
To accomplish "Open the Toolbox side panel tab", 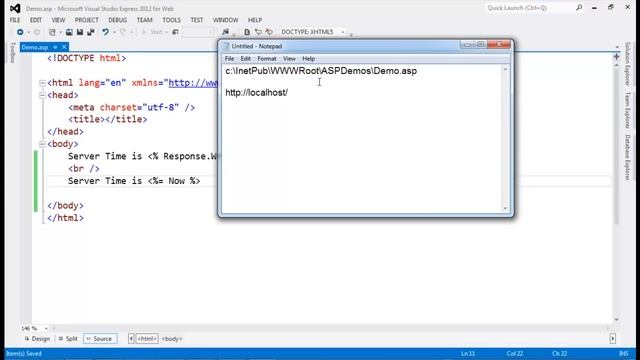I will click(13, 52).
